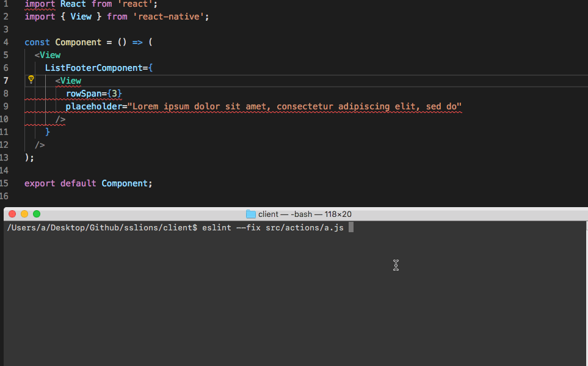Click the 'const' keyword on line 4
Image resolution: width=588 pixels, height=366 pixels.
click(x=37, y=42)
